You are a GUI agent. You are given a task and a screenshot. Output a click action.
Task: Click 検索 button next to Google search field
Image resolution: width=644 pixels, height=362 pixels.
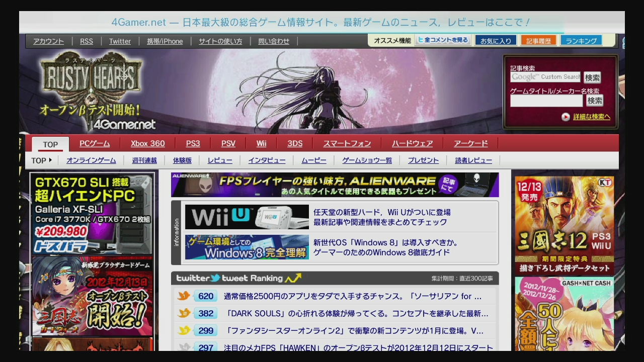pyautogui.click(x=592, y=77)
